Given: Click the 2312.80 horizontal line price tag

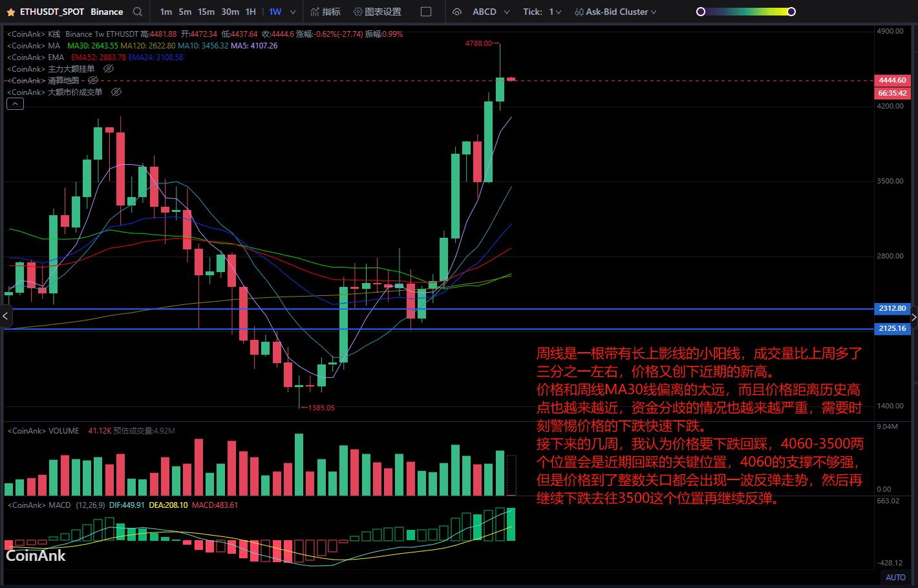Looking at the screenshot, I should [x=892, y=308].
